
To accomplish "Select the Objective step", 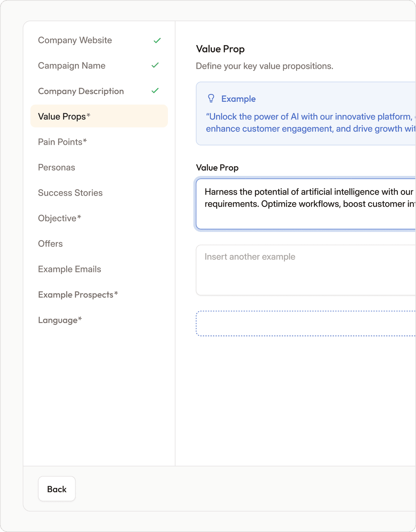I will coord(99,218).
